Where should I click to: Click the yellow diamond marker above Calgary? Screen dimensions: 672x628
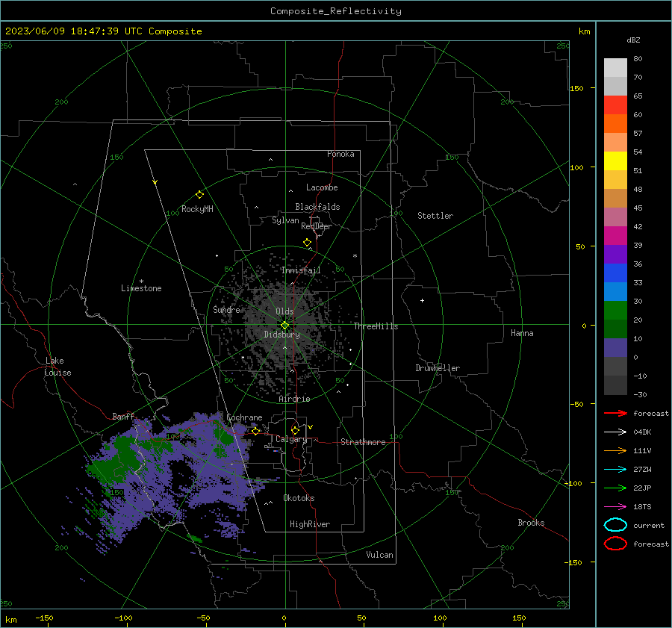[x=295, y=430]
